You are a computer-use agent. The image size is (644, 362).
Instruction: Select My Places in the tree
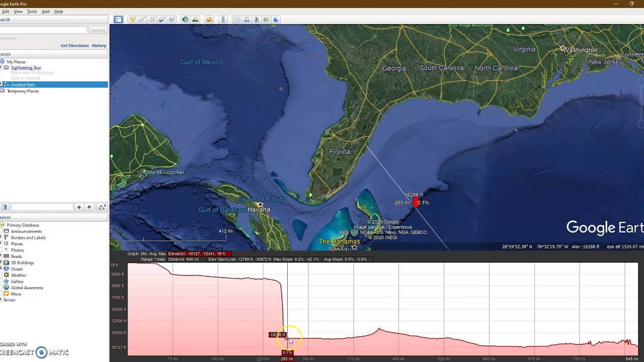point(16,62)
